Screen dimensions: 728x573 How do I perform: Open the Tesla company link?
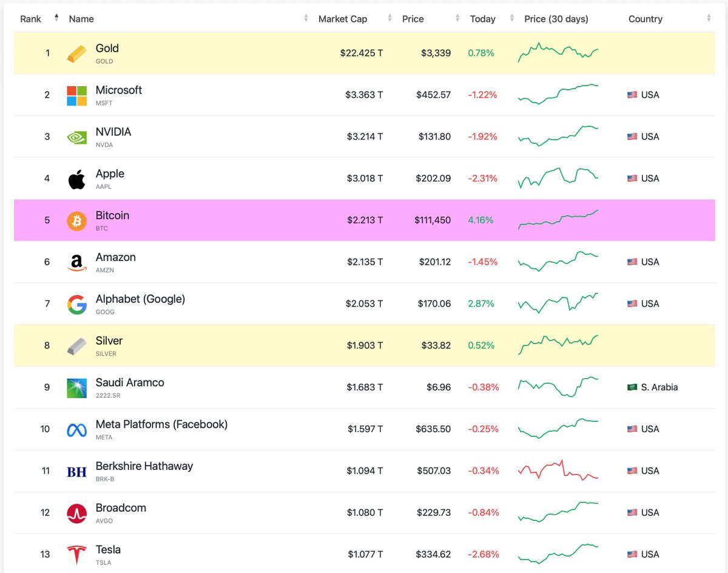[108, 549]
